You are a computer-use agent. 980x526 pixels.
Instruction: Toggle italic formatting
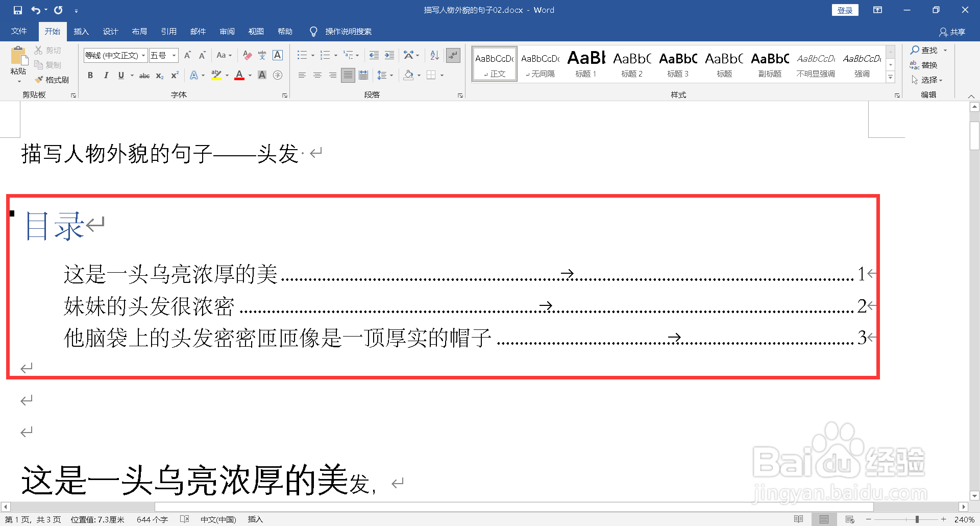click(x=106, y=75)
